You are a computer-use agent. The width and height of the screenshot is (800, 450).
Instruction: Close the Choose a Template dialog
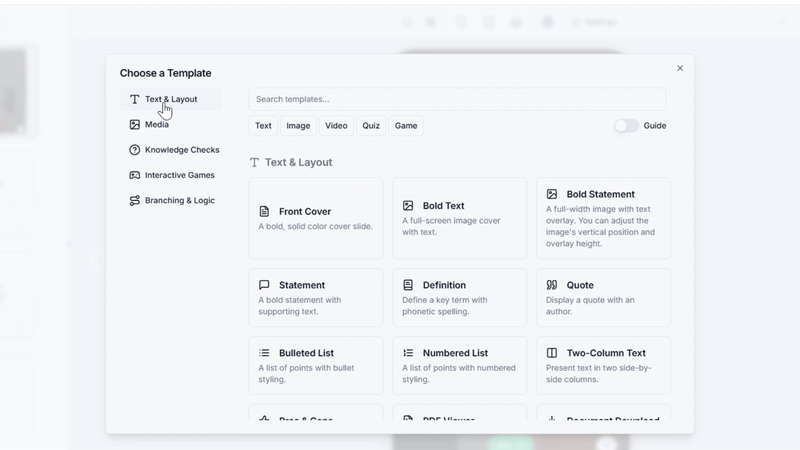coord(680,68)
